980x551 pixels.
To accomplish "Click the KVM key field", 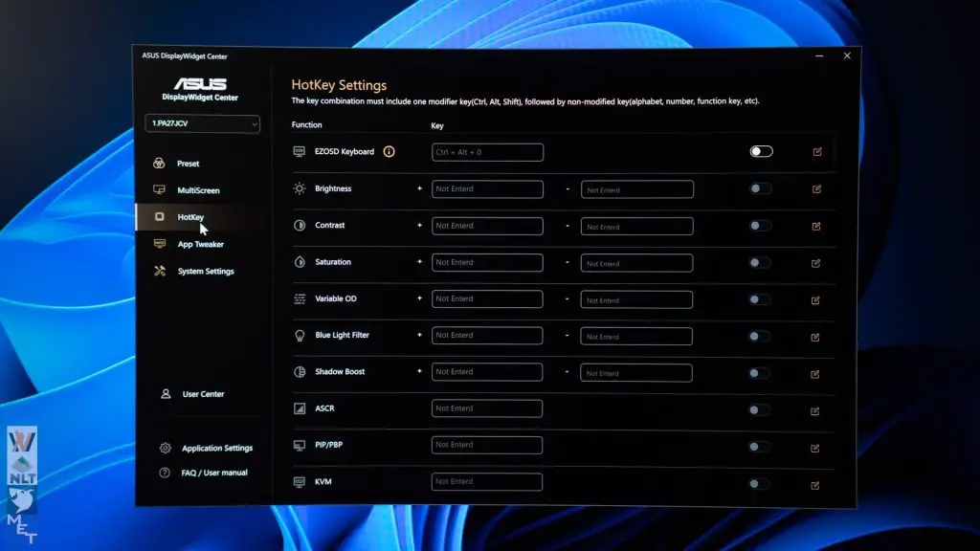I will 487,482.
